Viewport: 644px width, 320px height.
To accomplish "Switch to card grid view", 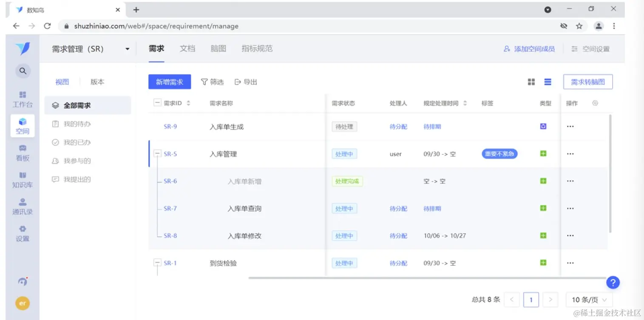I will coord(531,82).
